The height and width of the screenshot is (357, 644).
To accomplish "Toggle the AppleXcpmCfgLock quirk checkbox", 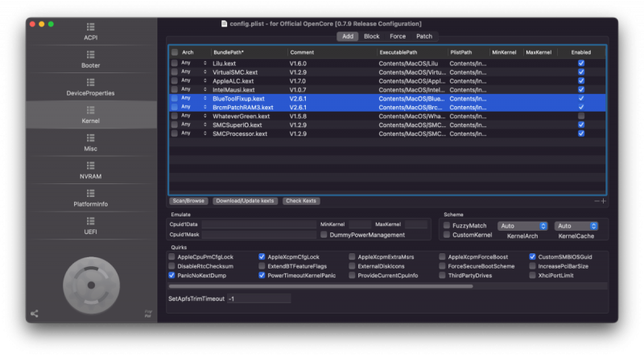I will [262, 256].
